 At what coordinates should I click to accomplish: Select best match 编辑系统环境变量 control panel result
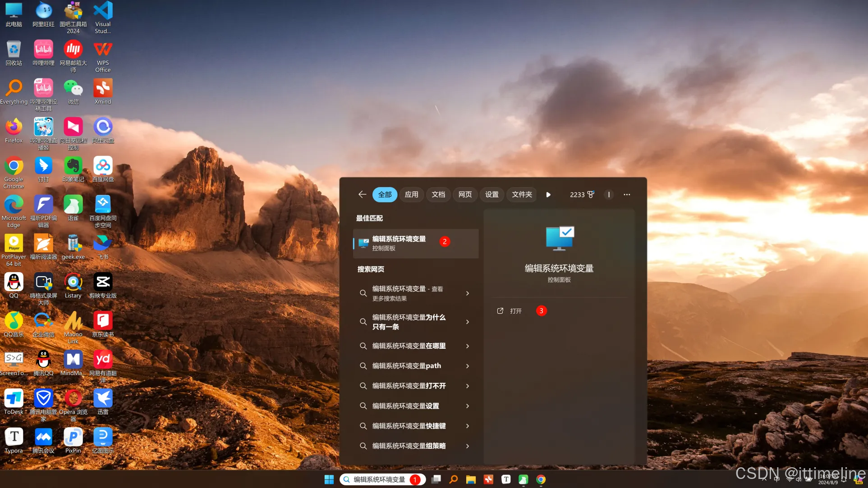tap(399, 243)
